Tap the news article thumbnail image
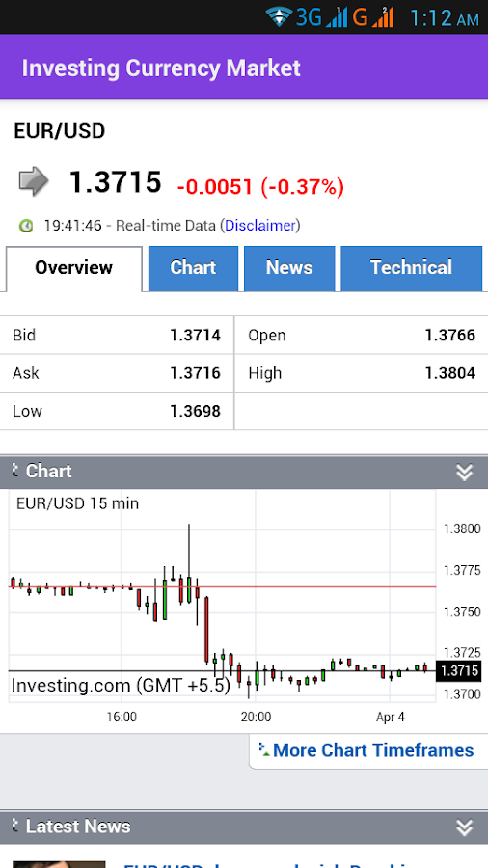The image size is (488, 868). [x=59, y=864]
